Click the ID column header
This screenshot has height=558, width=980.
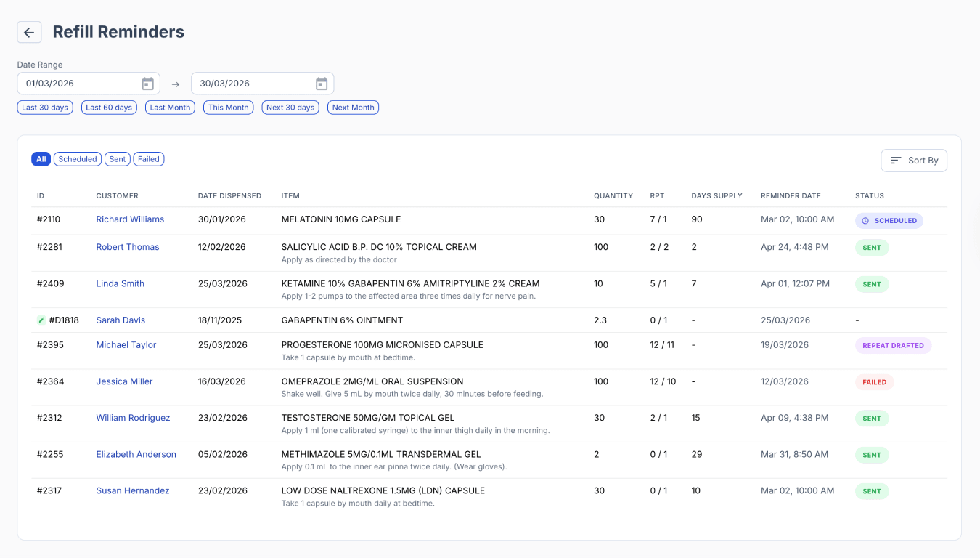tap(41, 196)
